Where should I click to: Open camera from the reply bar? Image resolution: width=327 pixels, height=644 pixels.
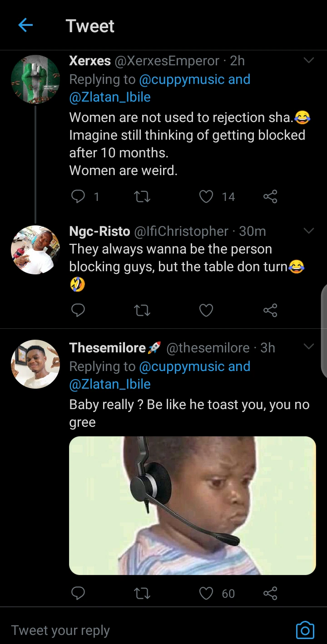point(305,630)
